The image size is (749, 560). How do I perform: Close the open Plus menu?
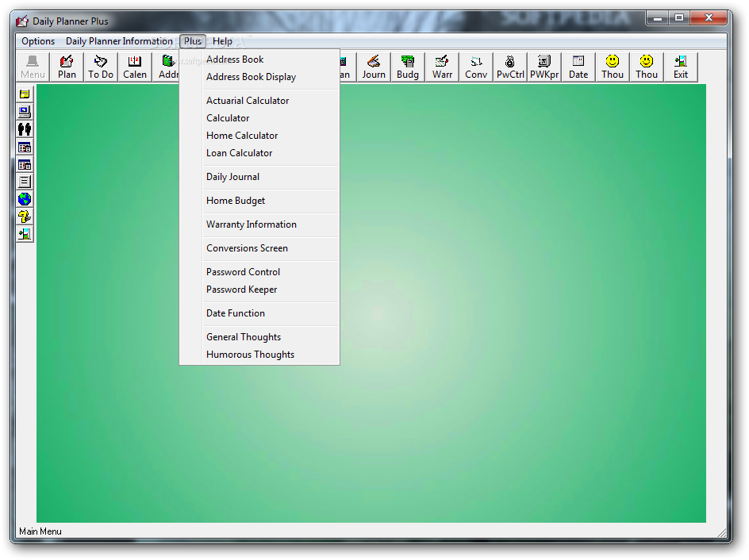(x=193, y=41)
